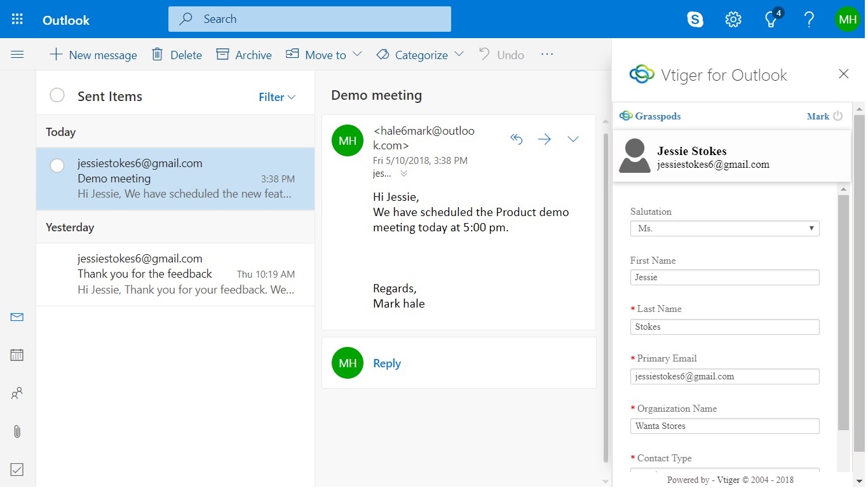Open Outlook settings gear
The width and height of the screenshot is (868, 488).
(x=733, y=20)
